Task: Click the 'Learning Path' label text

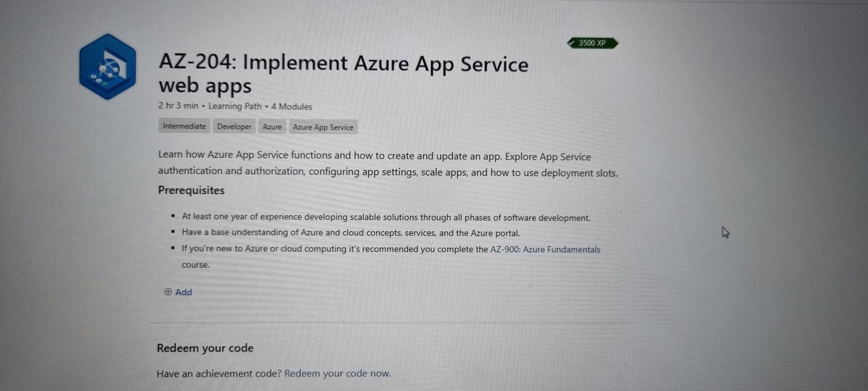Action: point(235,106)
